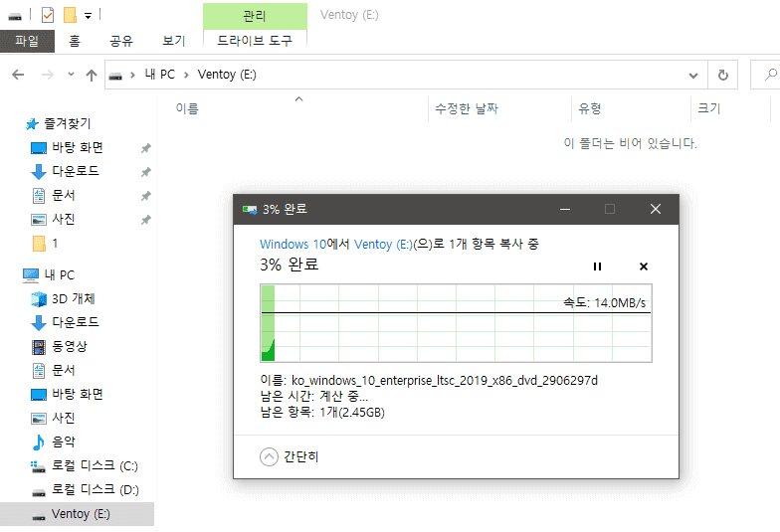Open 3D 개체 folder

point(74,298)
